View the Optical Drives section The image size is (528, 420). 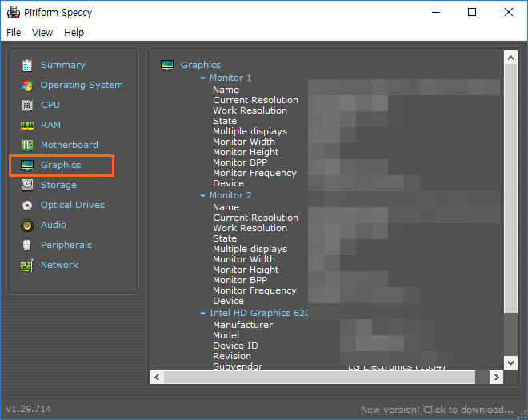(73, 205)
